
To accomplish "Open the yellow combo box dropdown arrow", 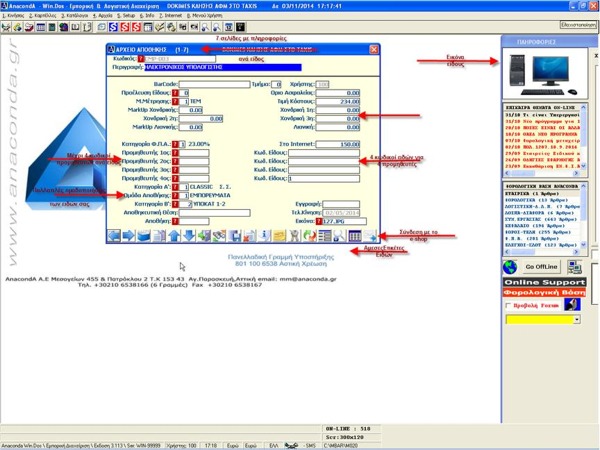I will pyautogui.click(x=577, y=319).
